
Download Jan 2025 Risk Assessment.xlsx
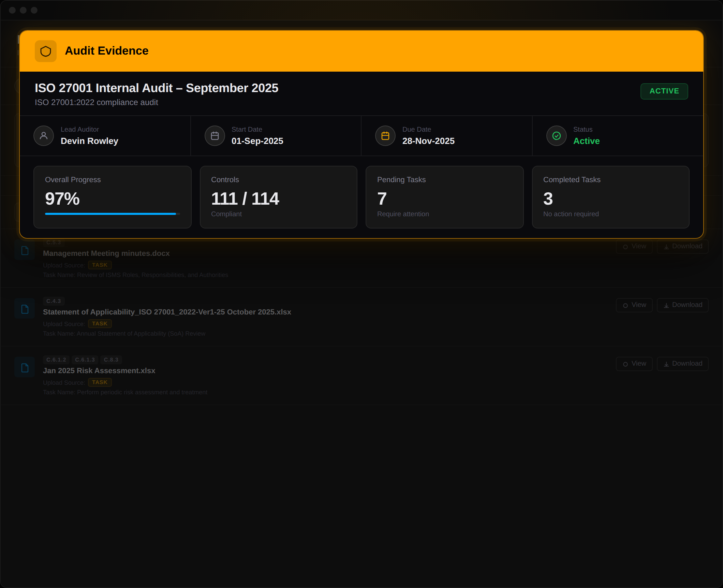682,364
